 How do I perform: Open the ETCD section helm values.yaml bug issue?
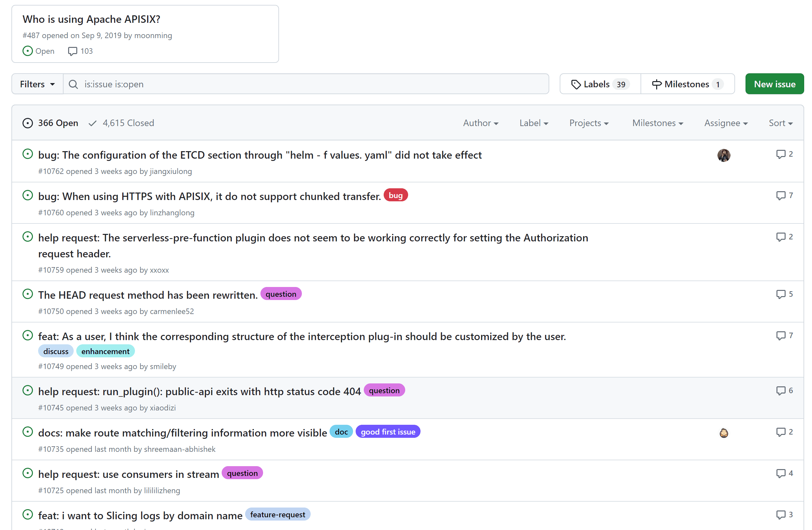pyautogui.click(x=260, y=155)
